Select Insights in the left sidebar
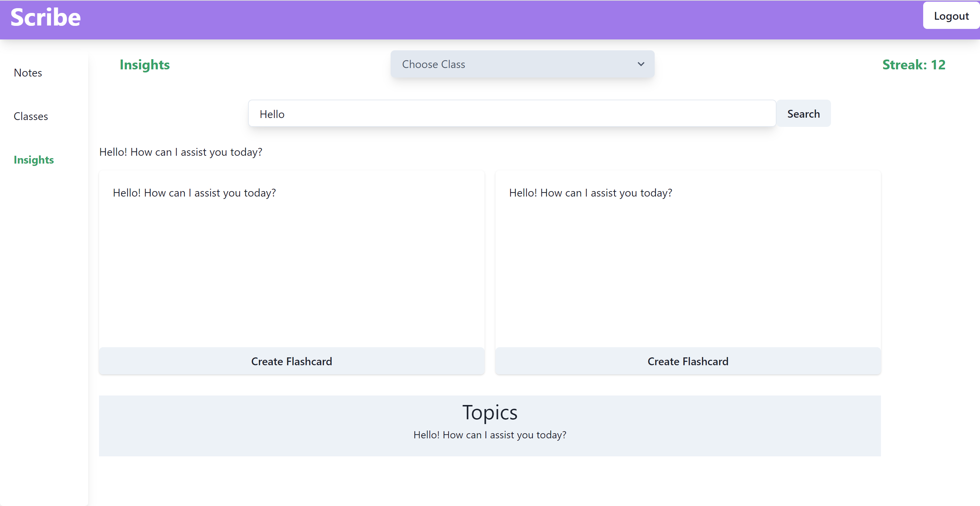The width and height of the screenshot is (980, 506). [x=33, y=160]
